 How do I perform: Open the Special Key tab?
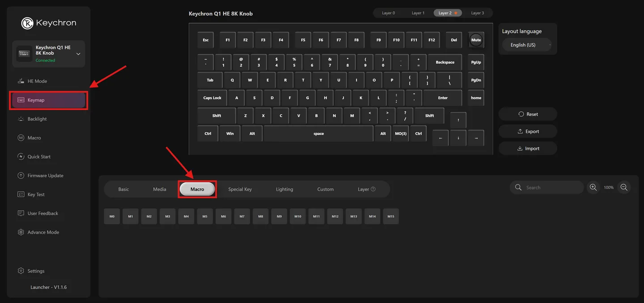point(240,189)
